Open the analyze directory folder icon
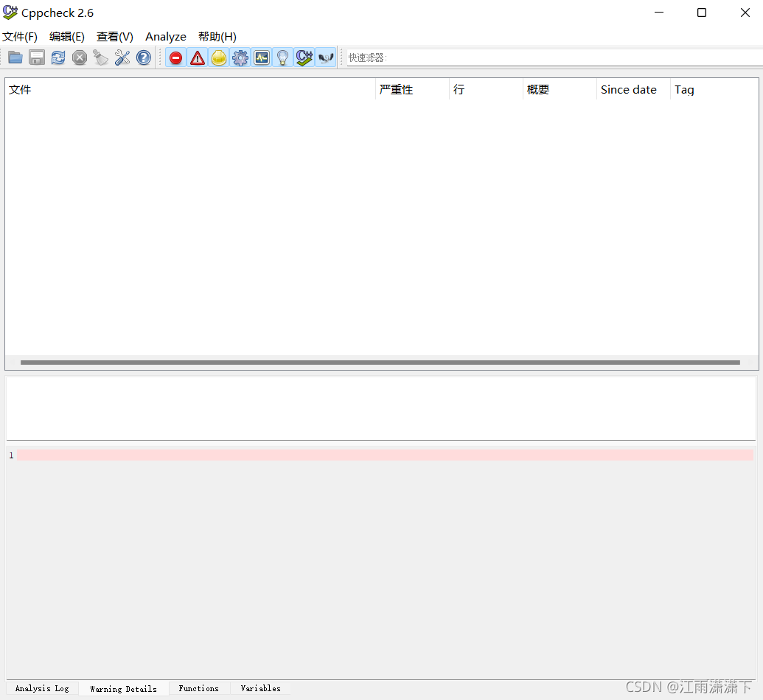 [x=15, y=58]
